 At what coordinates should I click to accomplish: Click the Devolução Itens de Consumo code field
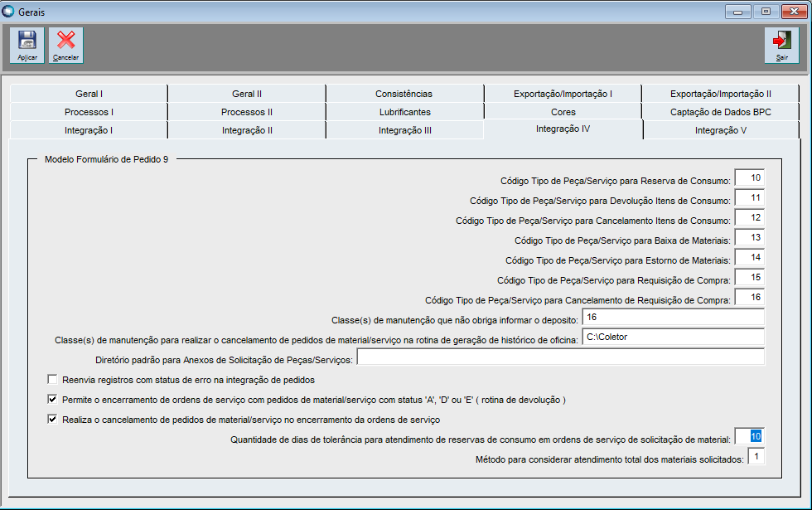tap(749, 197)
